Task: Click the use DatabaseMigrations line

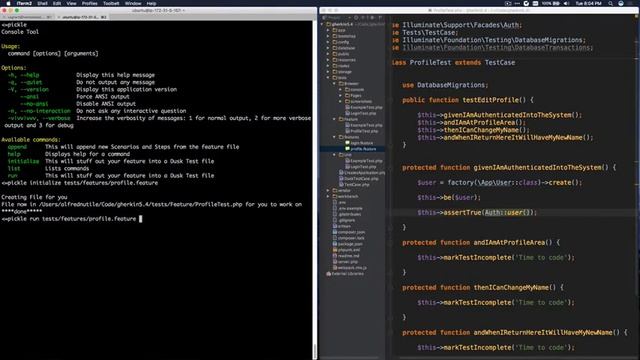Action: coord(445,85)
